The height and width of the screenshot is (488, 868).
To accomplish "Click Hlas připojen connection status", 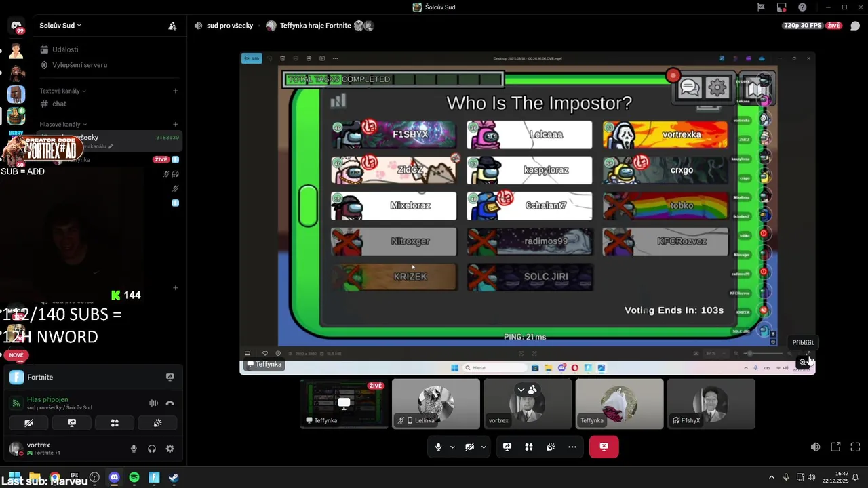I will point(47,399).
